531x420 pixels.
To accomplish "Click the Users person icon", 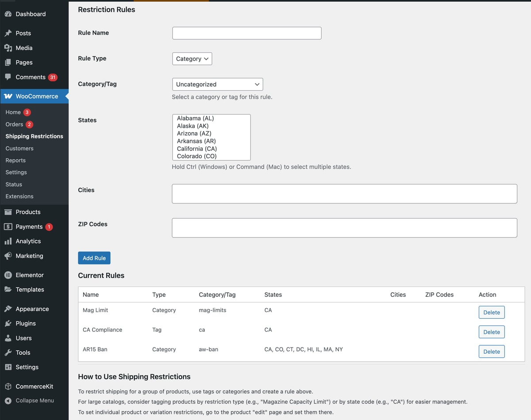I will pos(8,338).
